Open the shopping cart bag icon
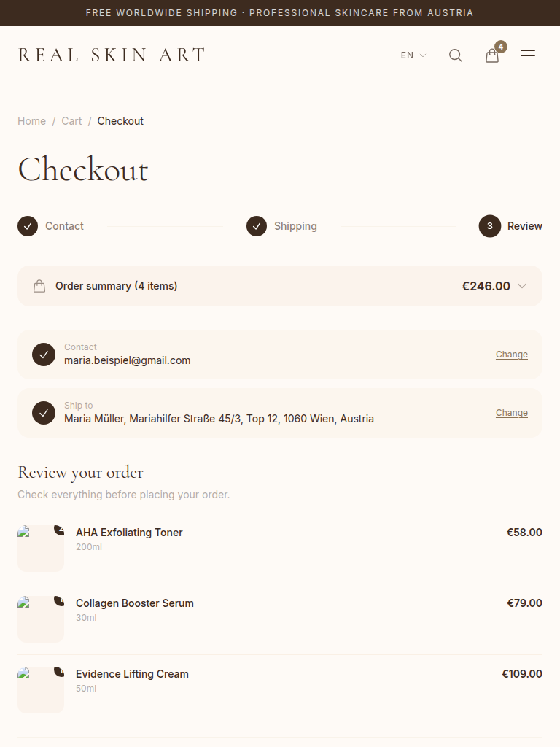 click(493, 55)
